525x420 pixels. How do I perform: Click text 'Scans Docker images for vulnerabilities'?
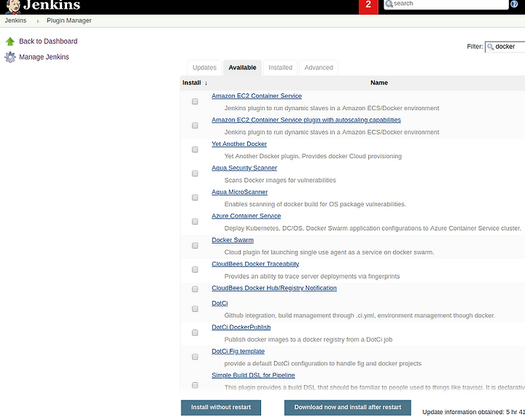pyautogui.click(x=280, y=180)
